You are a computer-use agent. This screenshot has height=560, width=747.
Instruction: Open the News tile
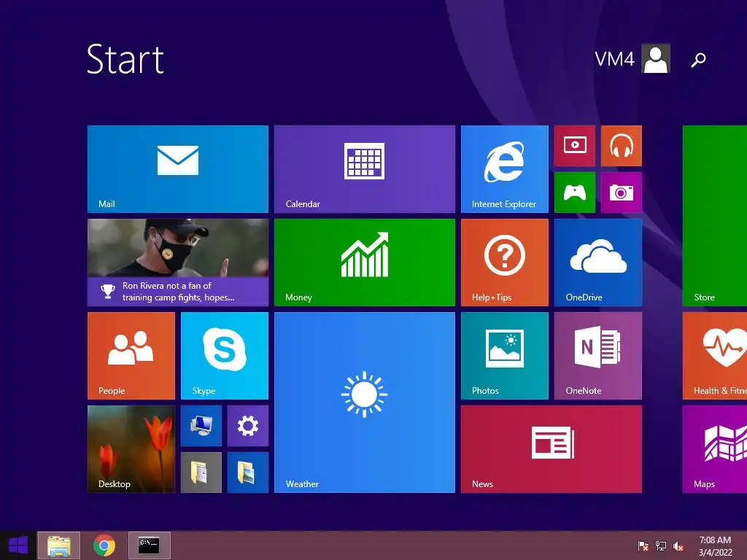(x=551, y=449)
